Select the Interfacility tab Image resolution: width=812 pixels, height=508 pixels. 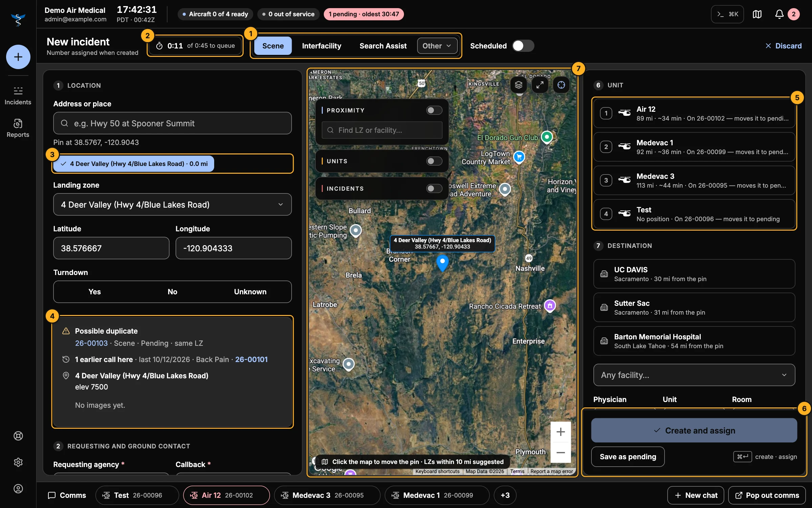321,46
